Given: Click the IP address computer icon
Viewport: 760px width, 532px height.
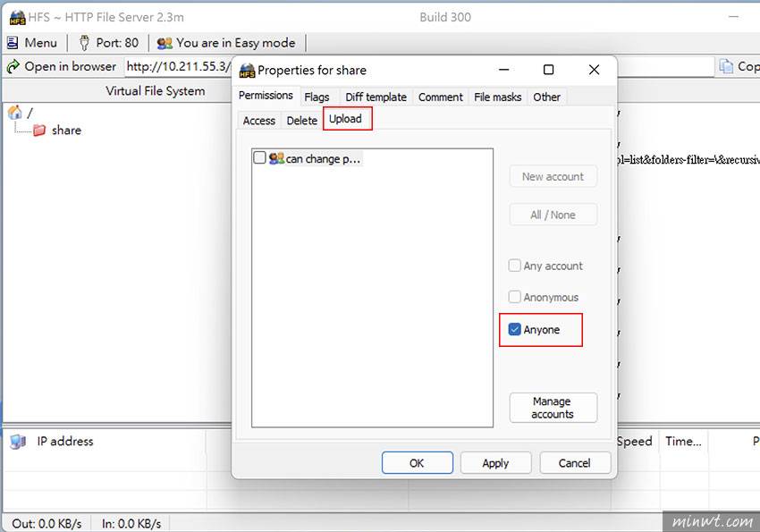Looking at the screenshot, I should click(18, 442).
